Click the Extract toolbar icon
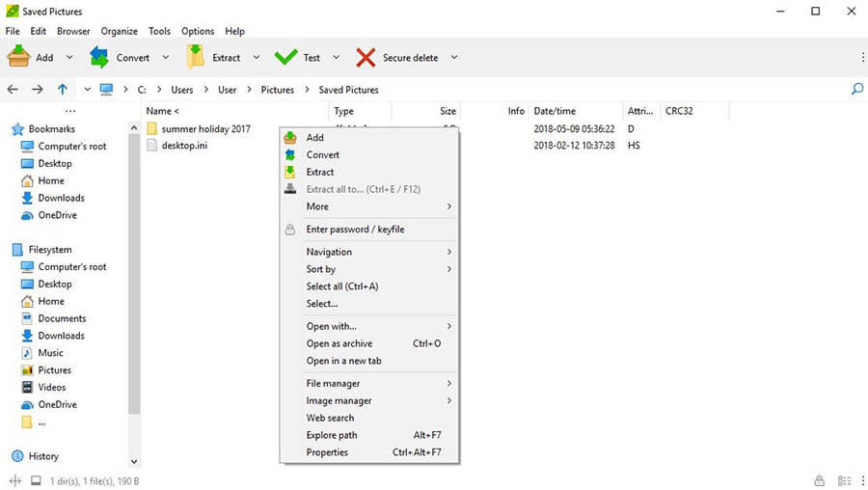Screen dimensions: 868x490 click(196, 58)
